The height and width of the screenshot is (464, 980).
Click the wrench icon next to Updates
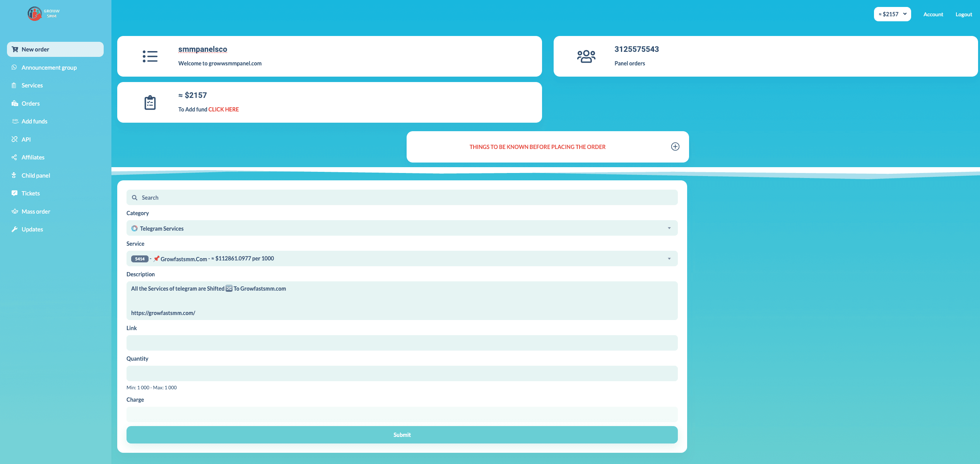[x=15, y=229]
